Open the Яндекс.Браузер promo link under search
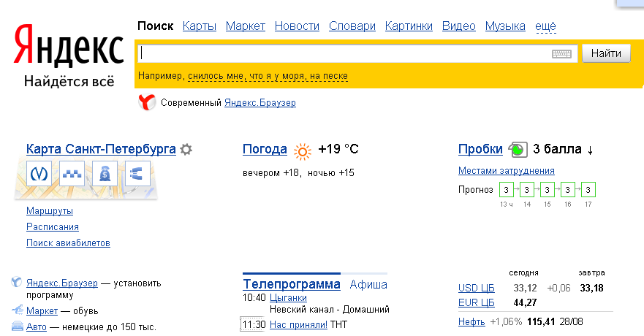 click(260, 102)
